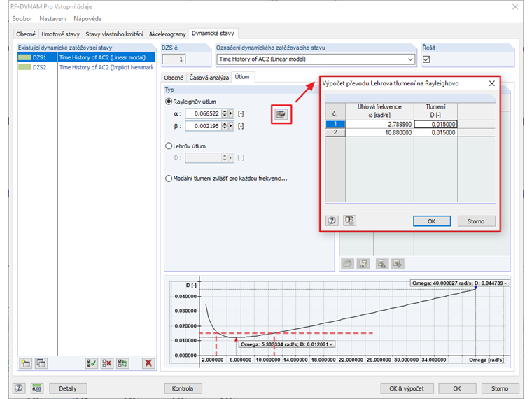
Task: Click alpha input field 0.066522
Action: click(x=204, y=113)
